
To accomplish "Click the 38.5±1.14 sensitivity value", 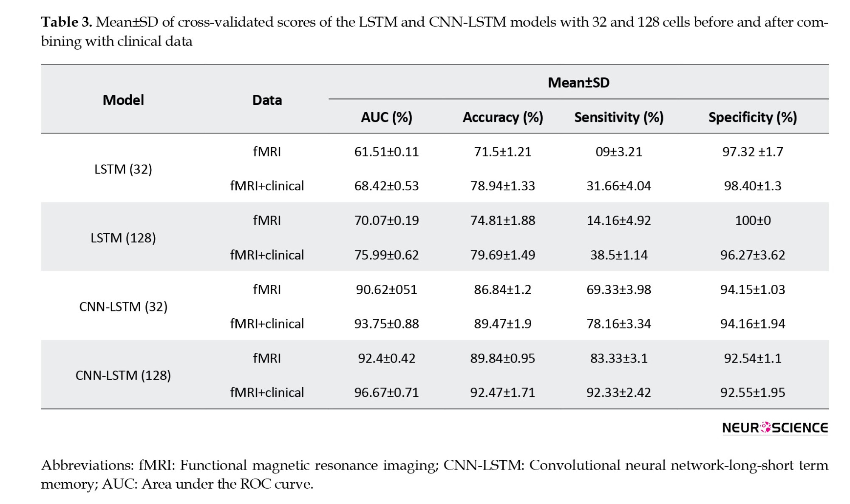I will click(x=619, y=255).
